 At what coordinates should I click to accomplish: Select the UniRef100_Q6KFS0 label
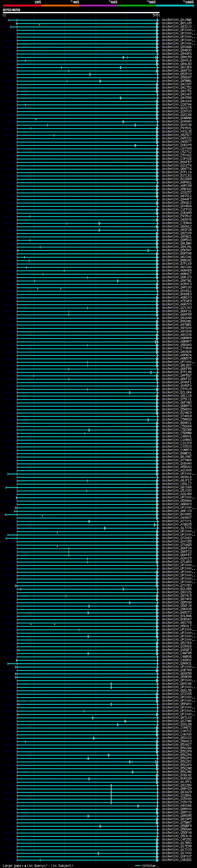177,71
